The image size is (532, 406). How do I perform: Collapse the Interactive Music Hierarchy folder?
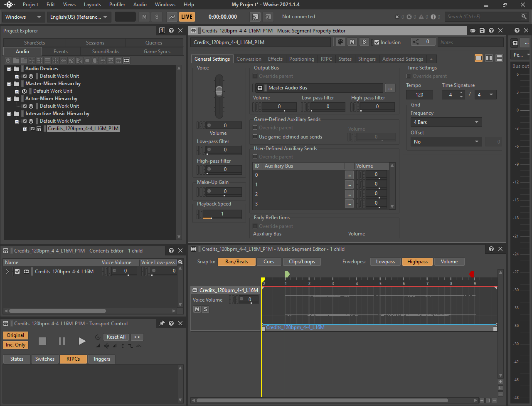9,114
